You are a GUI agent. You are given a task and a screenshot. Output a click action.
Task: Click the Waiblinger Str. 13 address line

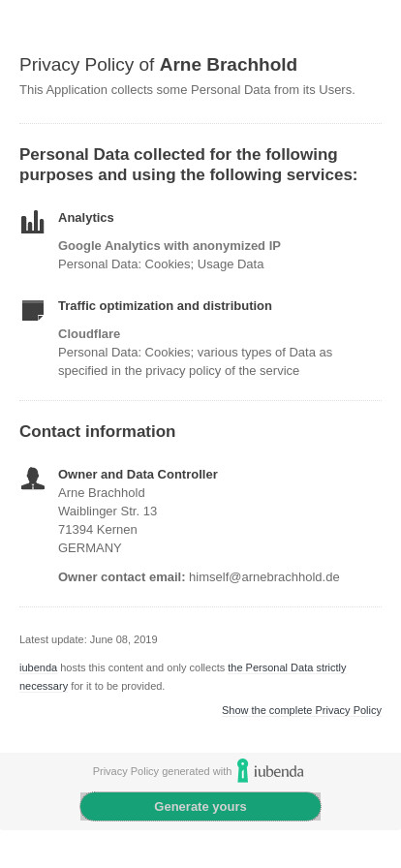click(108, 511)
